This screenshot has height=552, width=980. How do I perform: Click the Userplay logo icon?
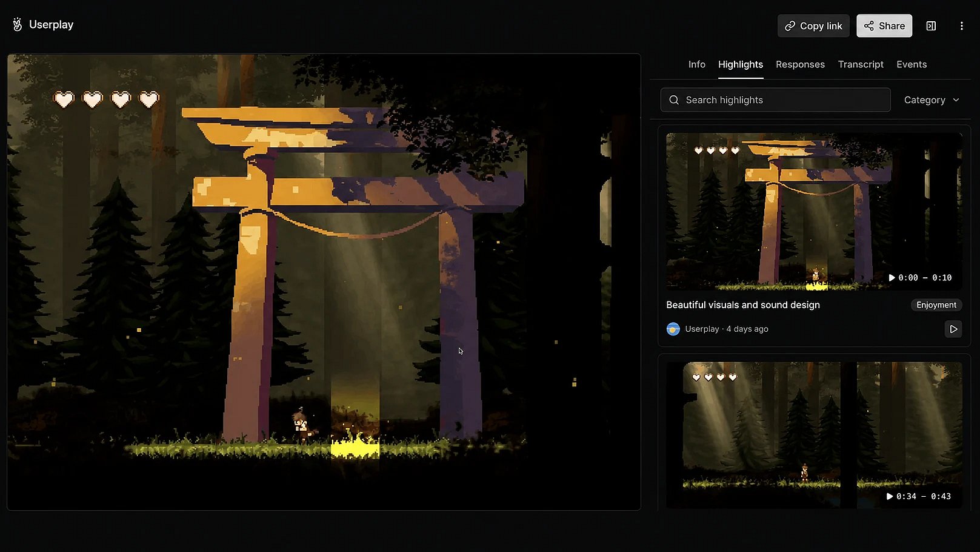click(x=18, y=24)
